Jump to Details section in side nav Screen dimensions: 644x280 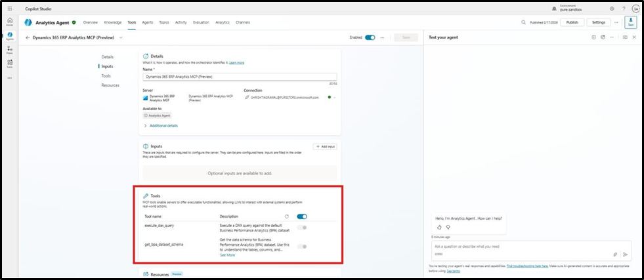click(107, 57)
